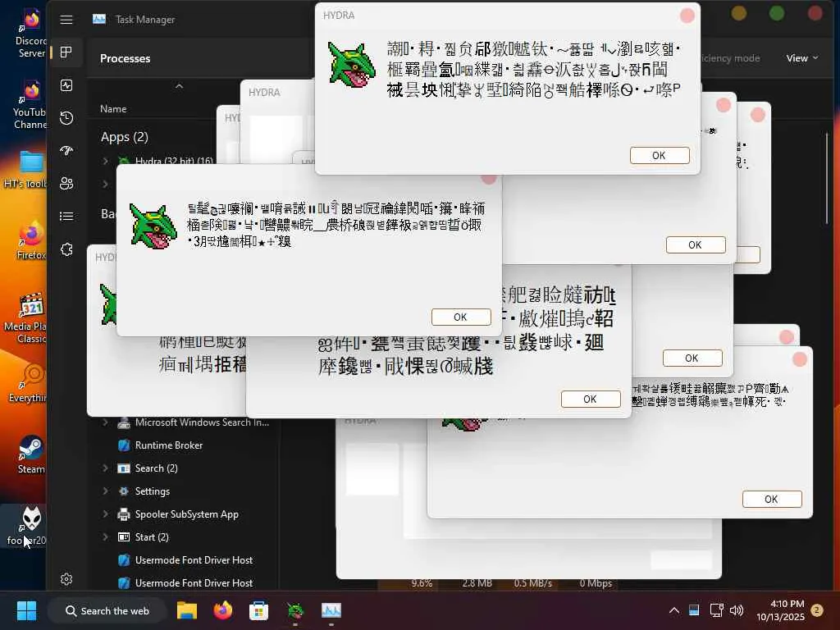840x630 pixels.
Task: Open the View dropdown in Task Manager
Action: 802,58
